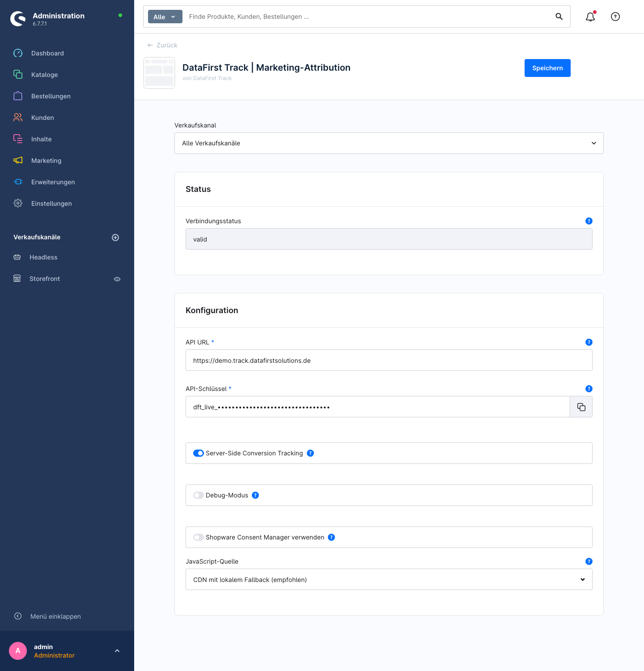Show help tooltip for API URL
The height and width of the screenshot is (671, 644).
tap(589, 342)
